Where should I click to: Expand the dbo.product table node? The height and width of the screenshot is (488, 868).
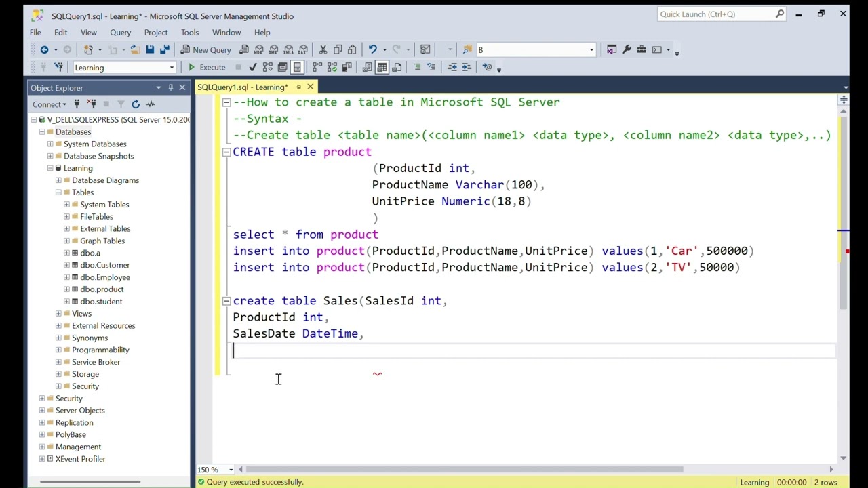click(x=66, y=289)
